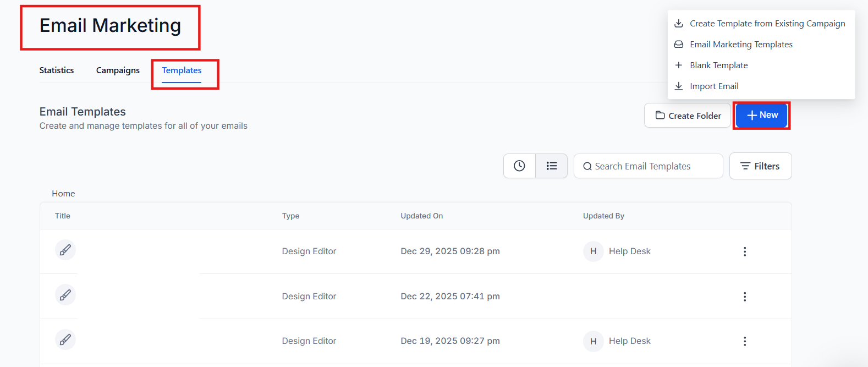The height and width of the screenshot is (367, 868).
Task: Click design editor brush icon in first row
Action: [x=65, y=250]
